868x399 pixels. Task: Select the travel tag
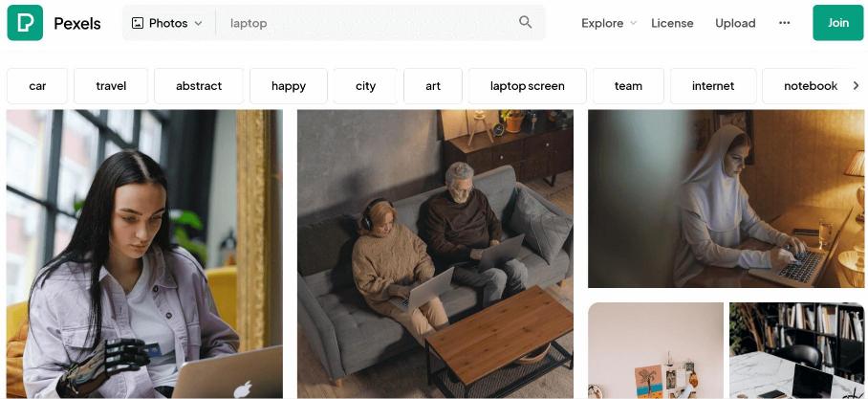[x=111, y=86]
